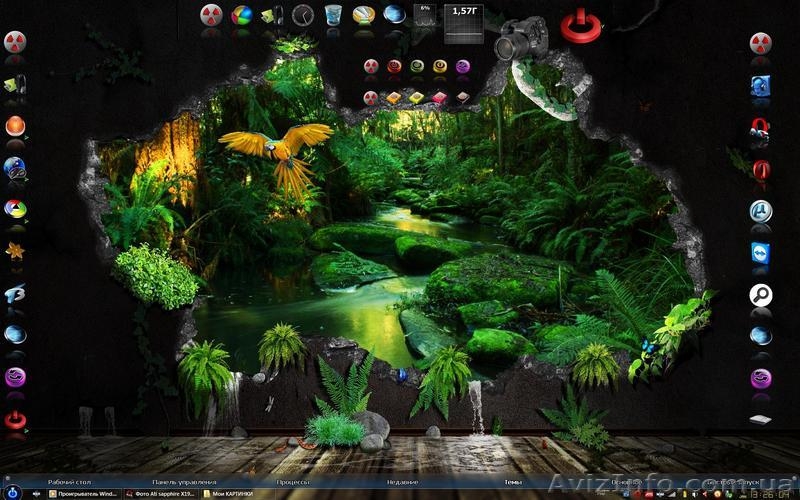Image resolution: width=800 pixels, height=500 pixels.
Task: Open the magnet icon on right dock
Action: coord(761,128)
